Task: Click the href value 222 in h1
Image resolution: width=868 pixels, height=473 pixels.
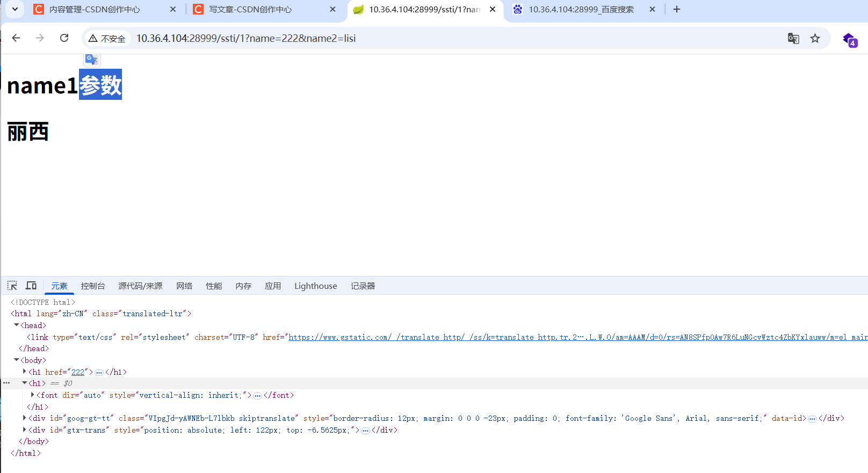Action: coord(78,372)
